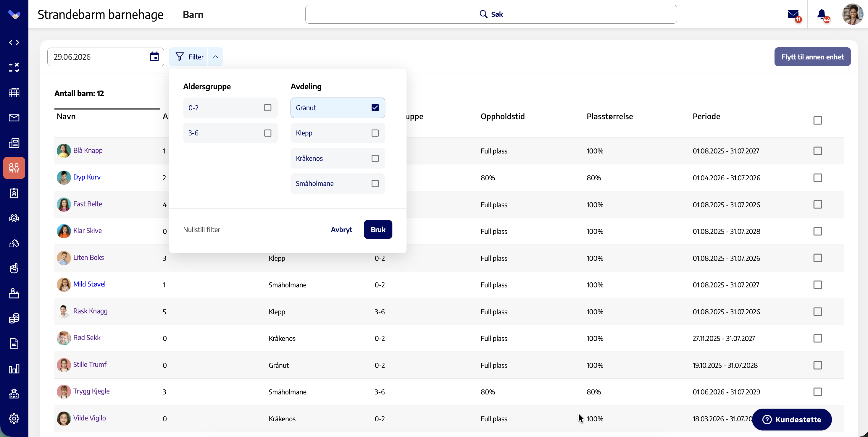Open the messages envelope icon with badge
This screenshot has height=437, width=868.
click(793, 14)
